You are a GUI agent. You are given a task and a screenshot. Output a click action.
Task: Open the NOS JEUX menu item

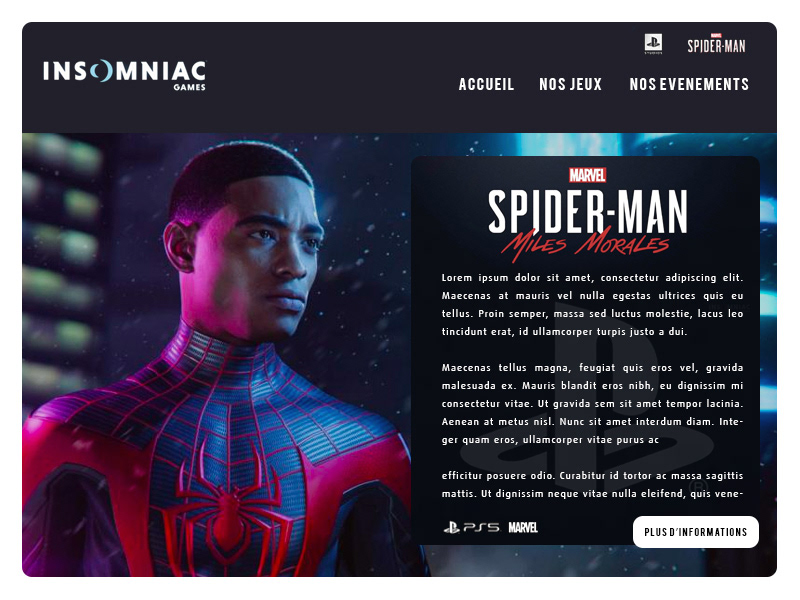(570, 84)
